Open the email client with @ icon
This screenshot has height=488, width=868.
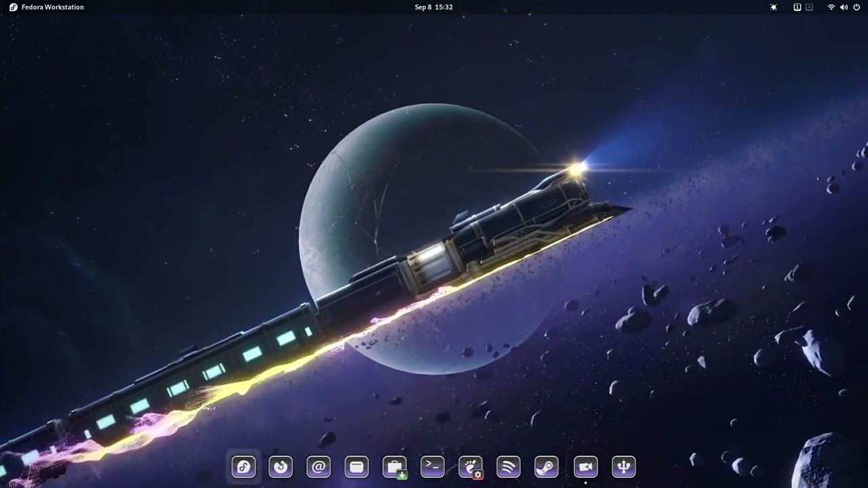pyautogui.click(x=319, y=466)
